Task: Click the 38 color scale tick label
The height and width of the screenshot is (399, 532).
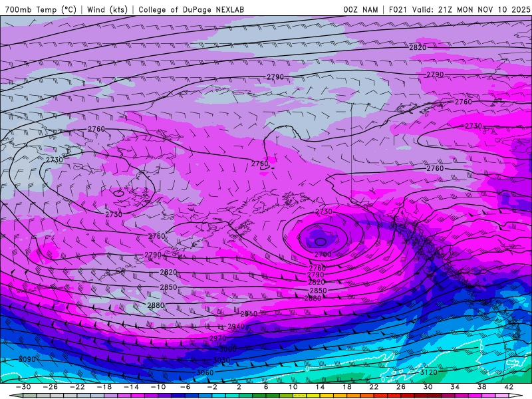Action: (481, 387)
